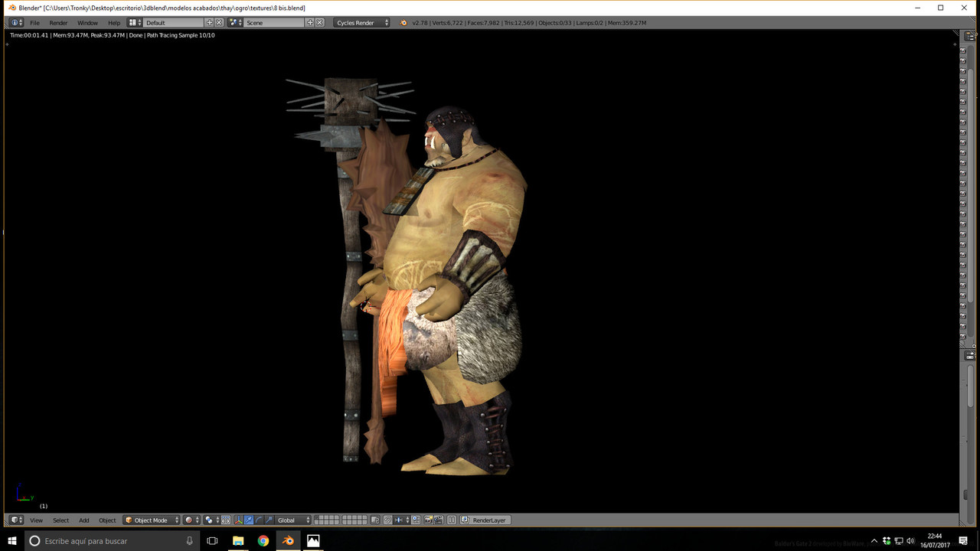Open the pivot point selector icon

click(x=211, y=520)
